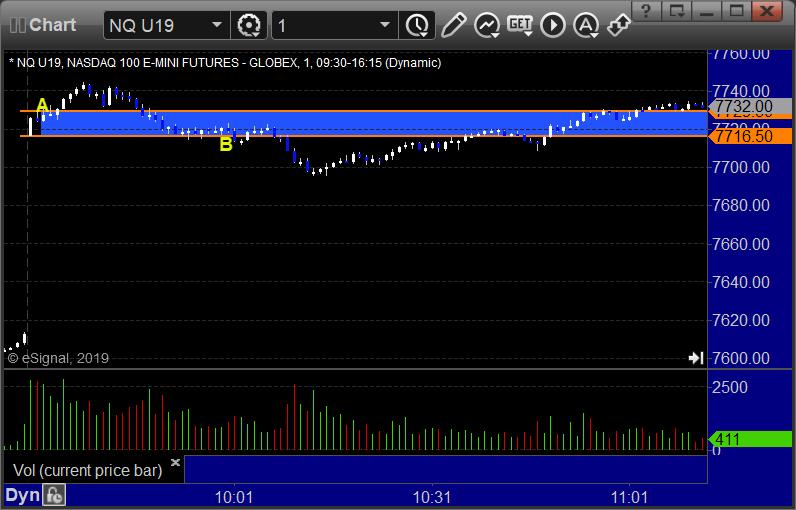Click the 7732.00 price marker
The height and width of the screenshot is (510, 796).
click(x=750, y=107)
